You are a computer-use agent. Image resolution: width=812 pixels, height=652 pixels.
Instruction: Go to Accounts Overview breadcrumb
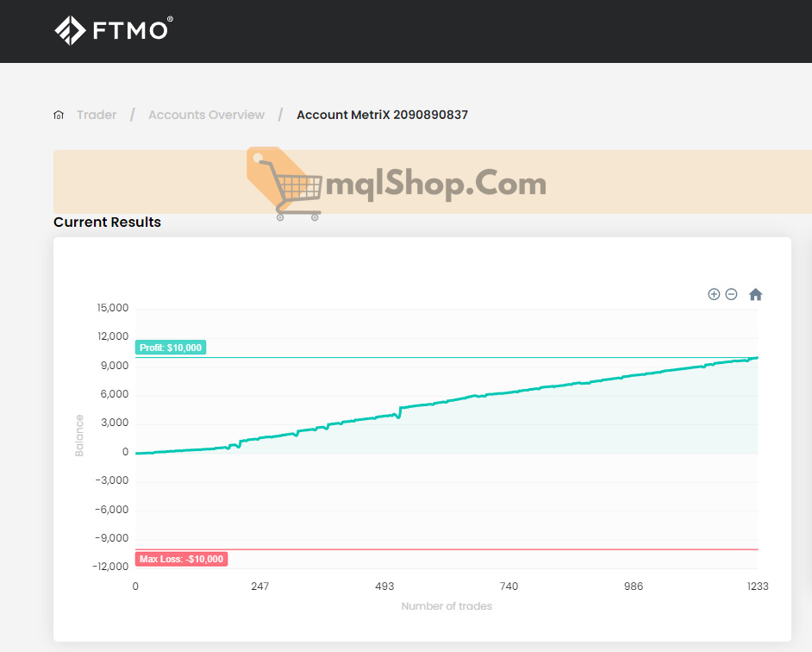point(206,115)
